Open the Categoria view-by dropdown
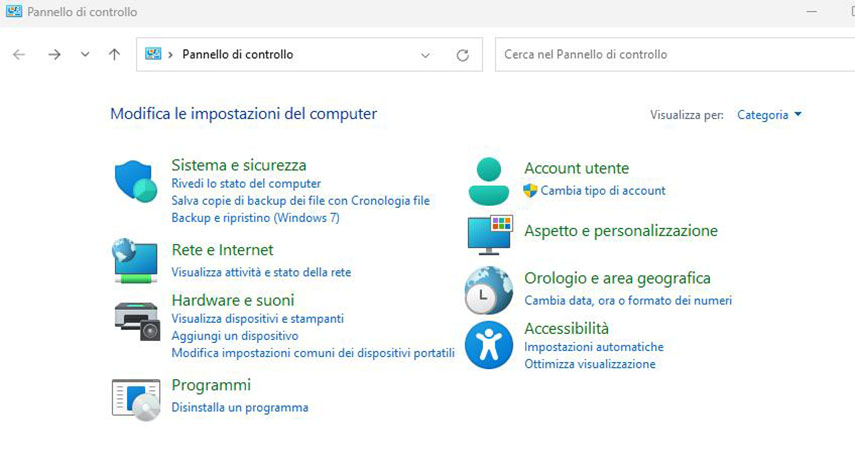Image resolution: width=855 pixels, height=467 pixels. coord(769,115)
